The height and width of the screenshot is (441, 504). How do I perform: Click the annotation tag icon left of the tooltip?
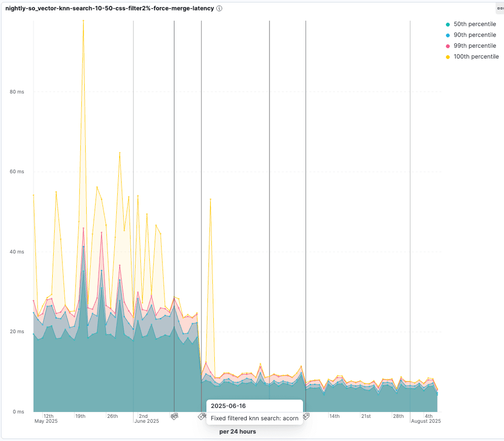(202, 416)
